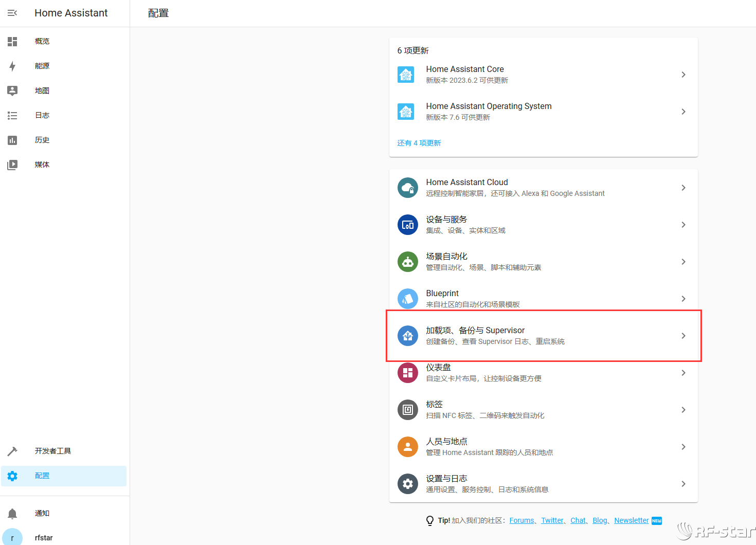Click the rfstar user avatar
The image size is (756, 545).
[12, 537]
